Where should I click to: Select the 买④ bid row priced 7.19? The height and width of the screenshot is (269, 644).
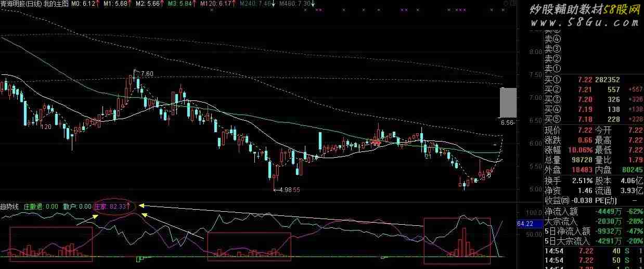(594, 109)
